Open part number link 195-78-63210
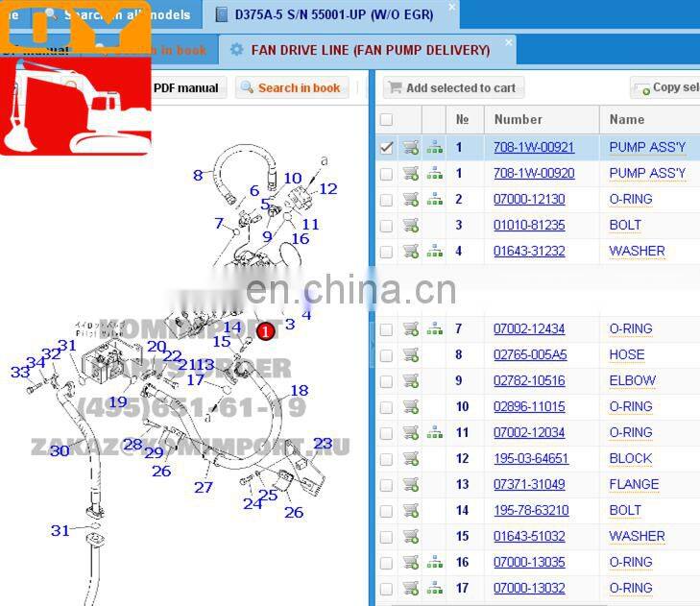The image size is (700, 606). [x=531, y=510]
